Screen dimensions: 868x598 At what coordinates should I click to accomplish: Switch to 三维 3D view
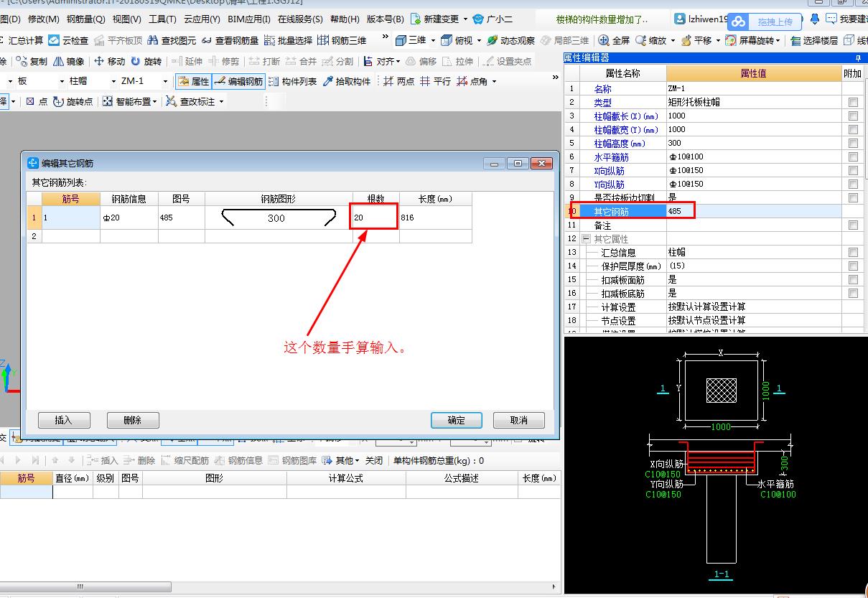(x=411, y=41)
